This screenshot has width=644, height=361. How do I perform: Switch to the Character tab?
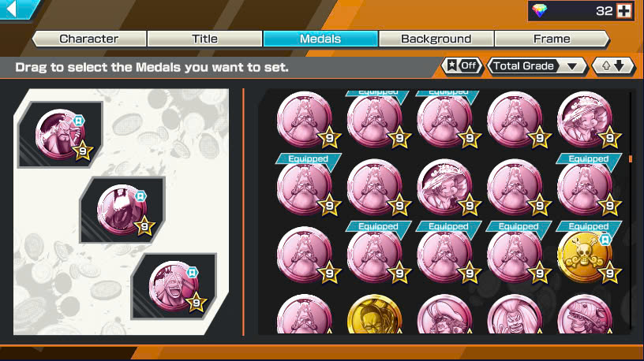pos(88,39)
